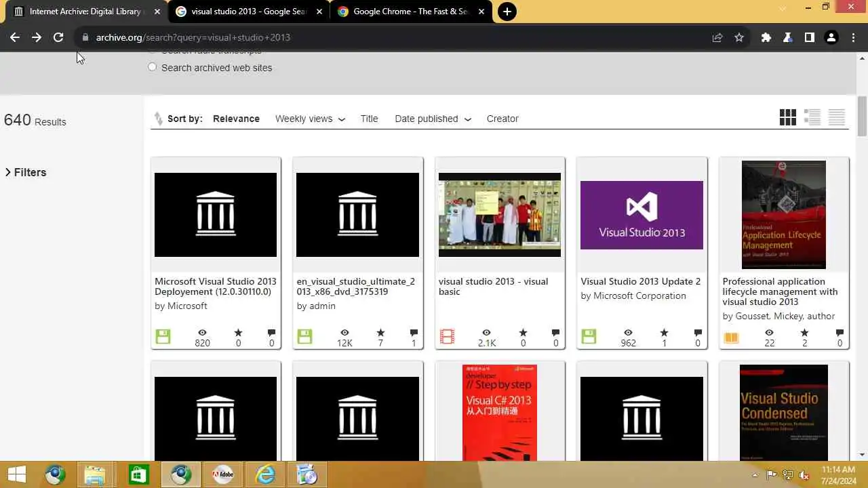This screenshot has height=488, width=868.
Task: Open Adobe app from taskbar
Action: coord(222,474)
